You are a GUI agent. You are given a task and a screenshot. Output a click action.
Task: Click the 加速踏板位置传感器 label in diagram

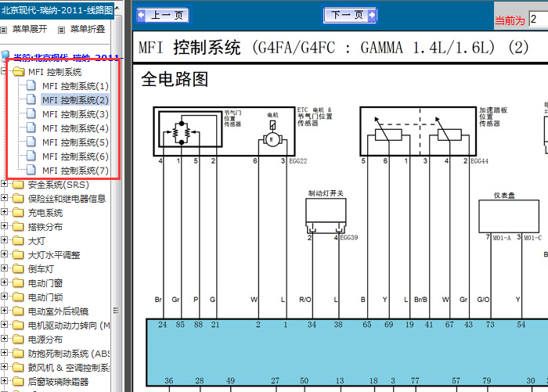pos(492,117)
